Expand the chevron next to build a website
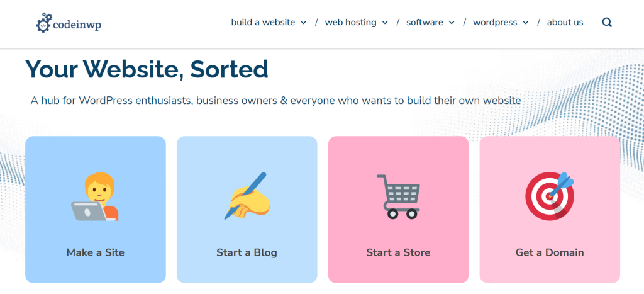This screenshot has height=294, width=644. click(304, 23)
